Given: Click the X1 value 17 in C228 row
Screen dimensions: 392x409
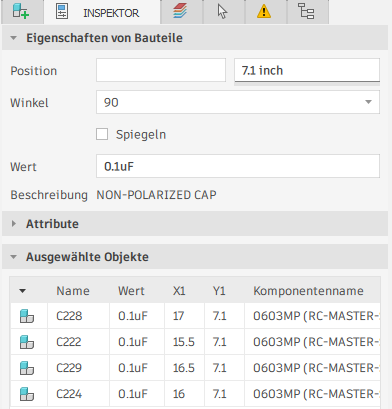Looking at the screenshot, I should coord(184,316).
